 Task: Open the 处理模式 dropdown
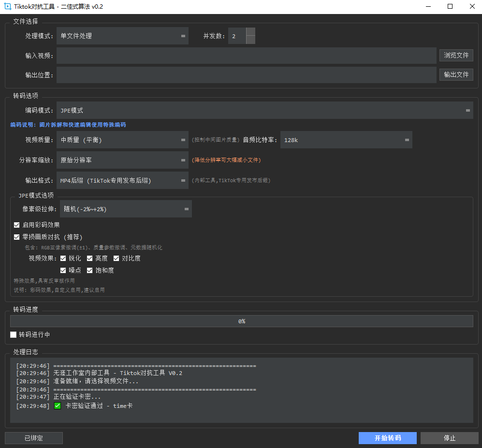point(122,36)
